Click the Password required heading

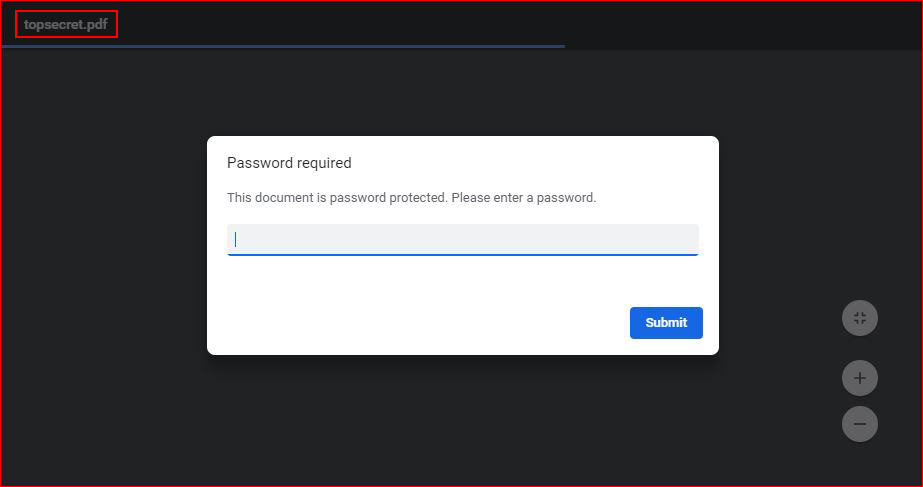click(289, 163)
